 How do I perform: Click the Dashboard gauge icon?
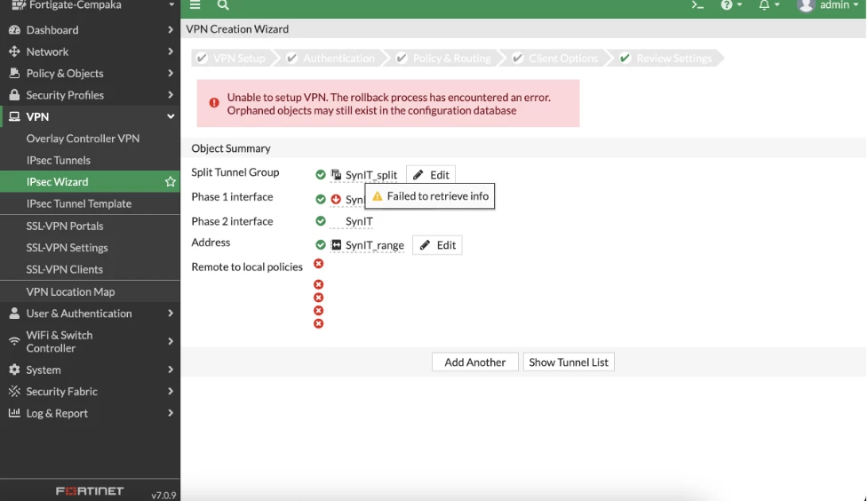coord(14,30)
